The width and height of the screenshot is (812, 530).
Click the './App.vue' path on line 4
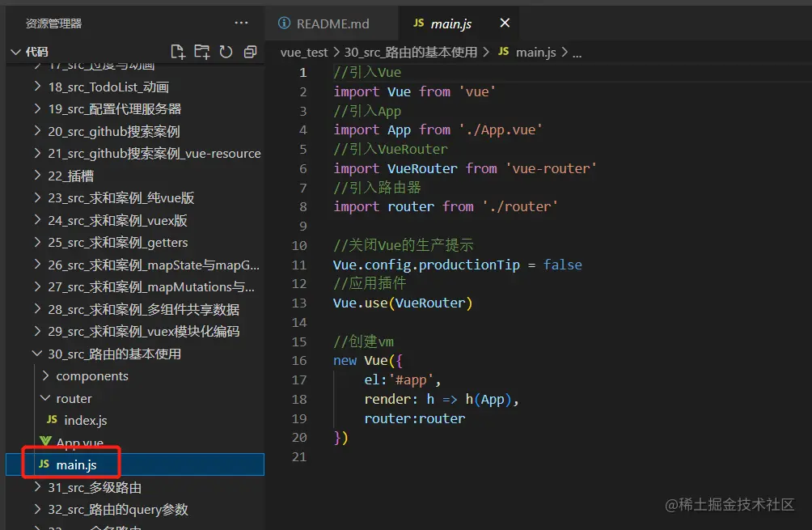[x=501, y=129]
